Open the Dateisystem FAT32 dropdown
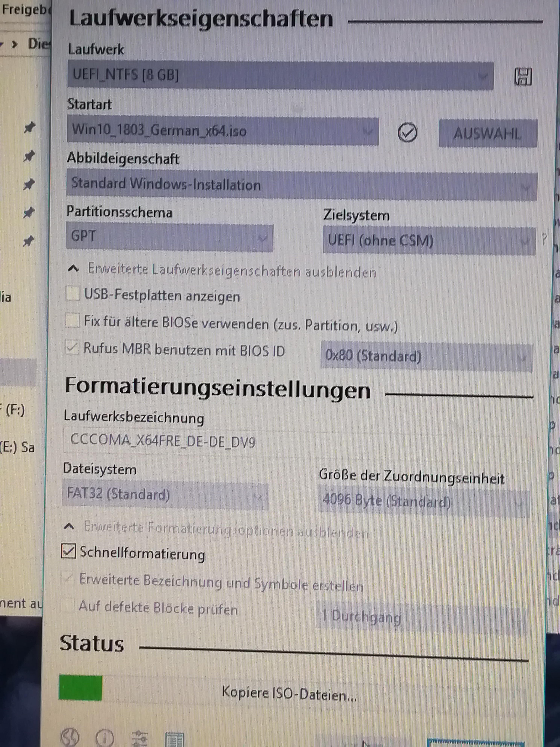 pos(165,495)
